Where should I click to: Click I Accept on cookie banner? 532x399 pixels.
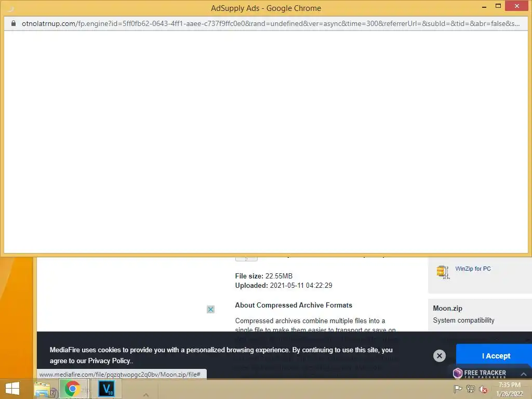[x=496, y=356]
